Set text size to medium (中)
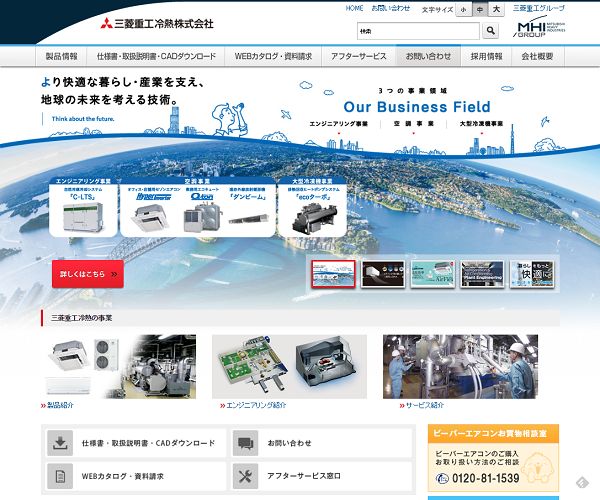Screen dimensions: 600x500 coord(480,10)
